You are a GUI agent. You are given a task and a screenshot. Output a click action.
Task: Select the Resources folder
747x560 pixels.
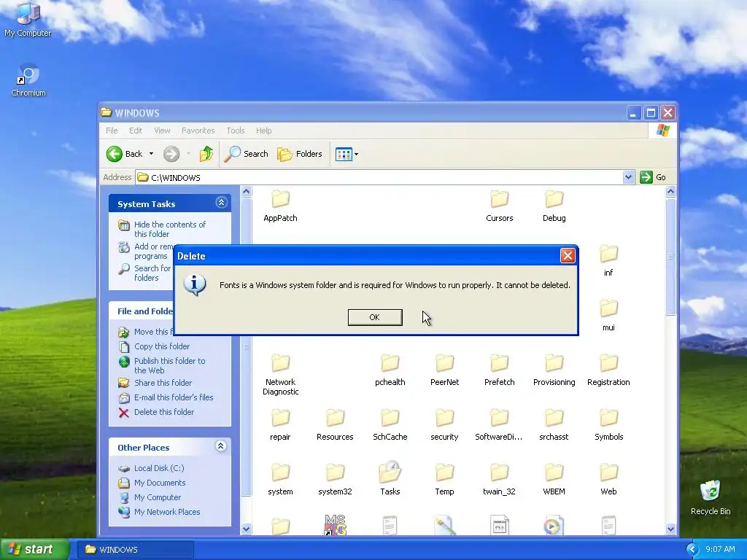335,425
